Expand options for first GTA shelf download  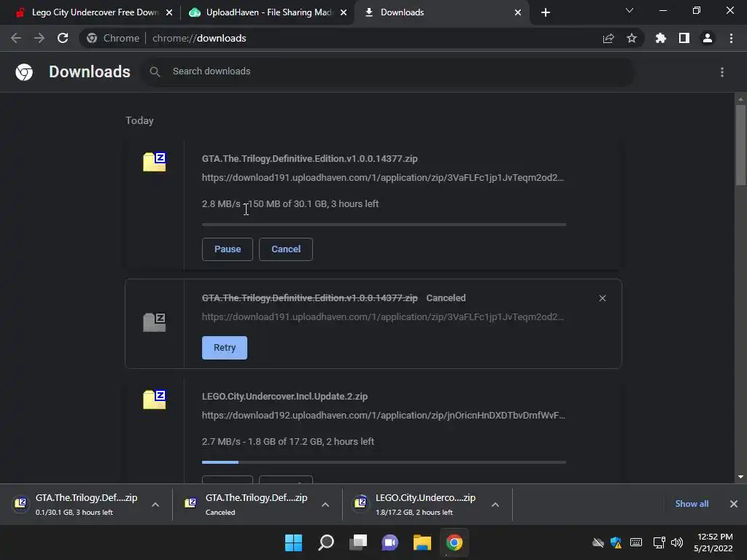[x=155, y=505]
